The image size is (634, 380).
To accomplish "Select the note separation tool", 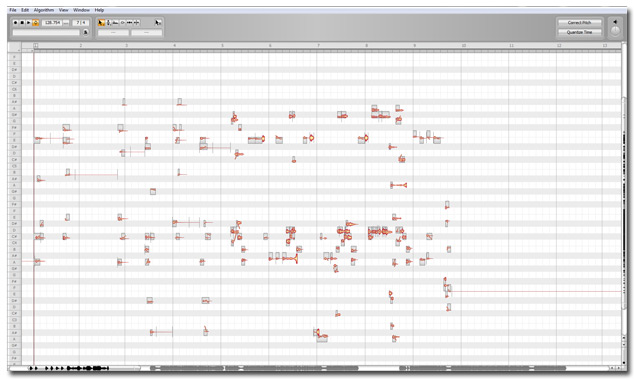I will point(137,23).
